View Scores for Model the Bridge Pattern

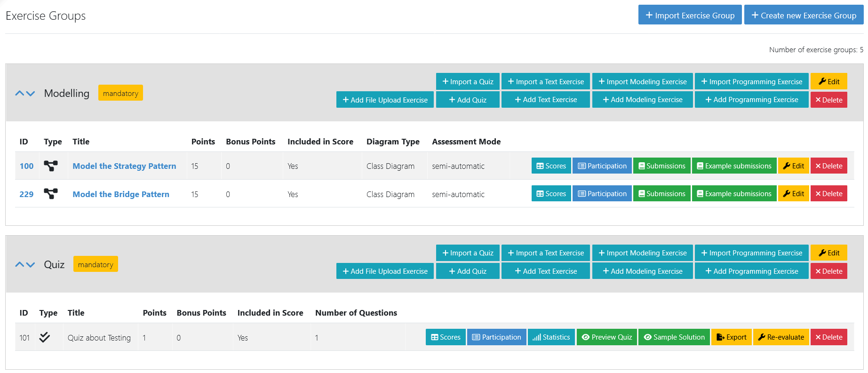tap(551, 194)
